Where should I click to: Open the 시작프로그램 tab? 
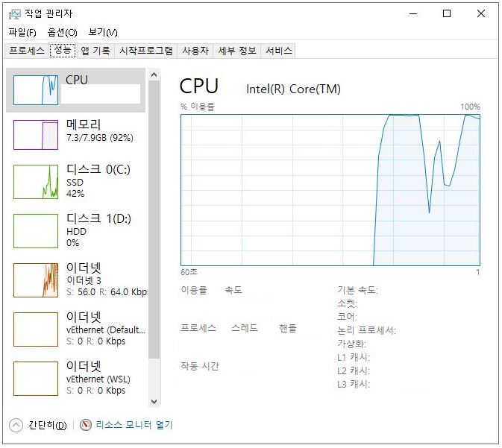coord(146,51)
